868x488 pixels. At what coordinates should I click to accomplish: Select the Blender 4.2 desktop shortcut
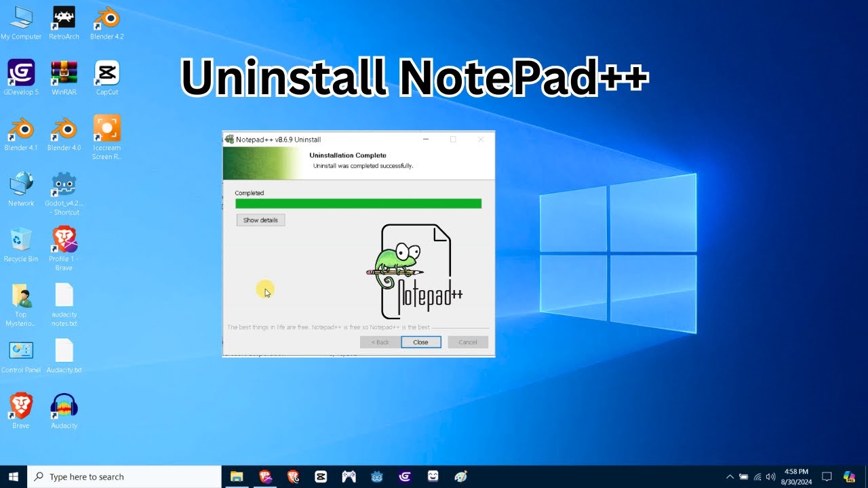pyautogui.click(x=106, y=22)
